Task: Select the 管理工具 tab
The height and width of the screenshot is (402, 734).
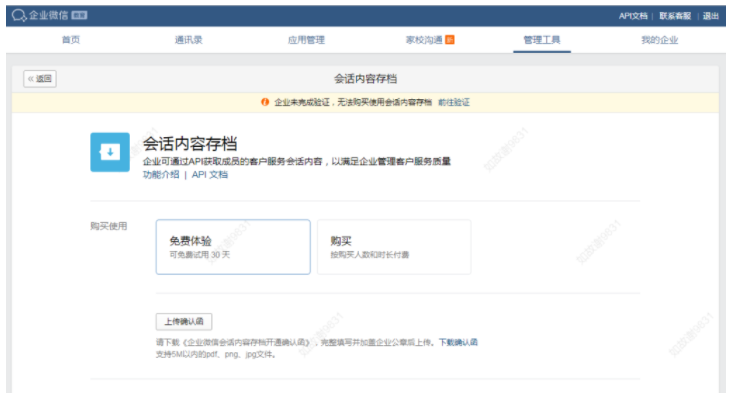Action: [542, 40]
